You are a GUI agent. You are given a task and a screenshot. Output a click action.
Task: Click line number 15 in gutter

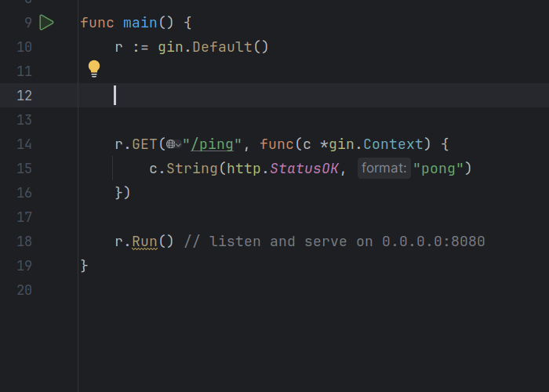(24, 169)
